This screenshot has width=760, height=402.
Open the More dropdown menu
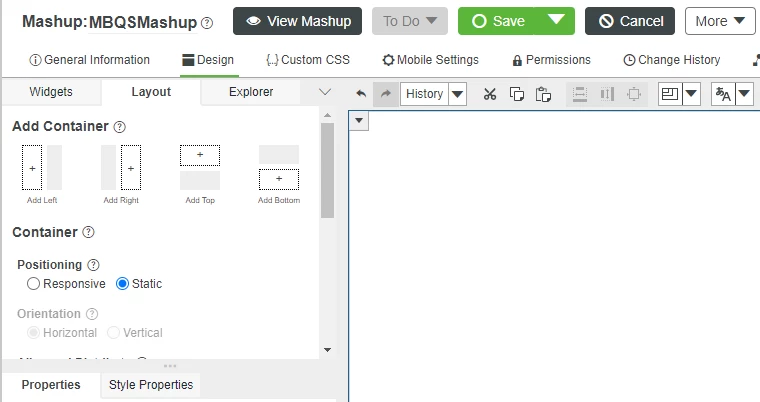tap(720, 21)
